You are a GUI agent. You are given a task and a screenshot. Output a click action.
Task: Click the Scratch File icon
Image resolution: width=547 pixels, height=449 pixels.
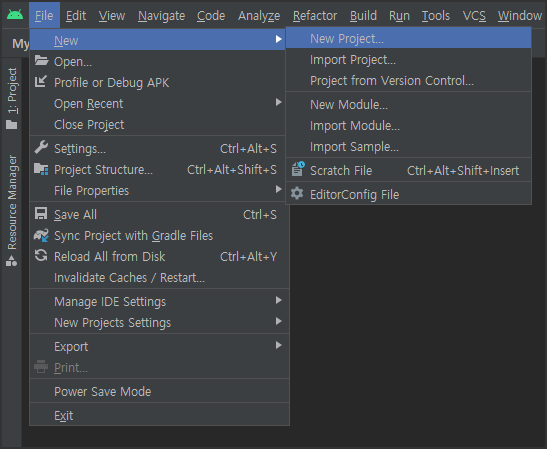(x=298, y=169)
